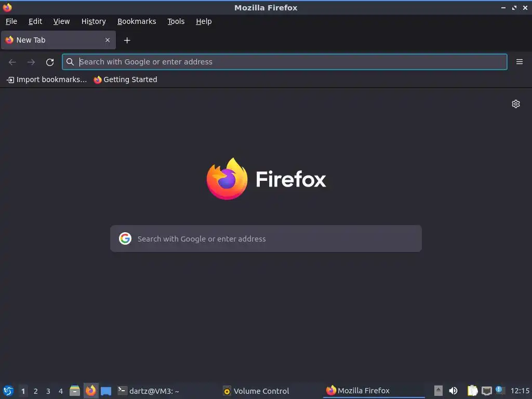Open a new tab with plus button
The image size is (532, 399).
pyautogui.click(x=127, y=41)
